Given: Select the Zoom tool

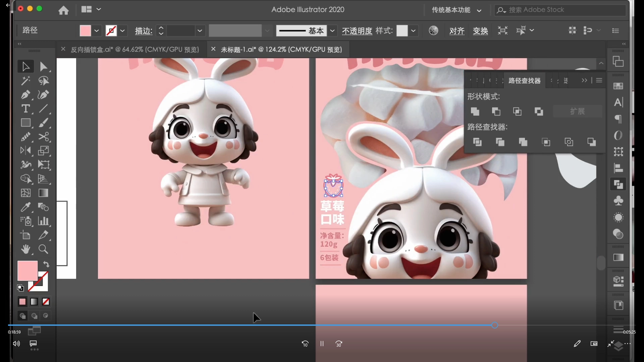Looking at the screenshot, I should tap(43, 249).
